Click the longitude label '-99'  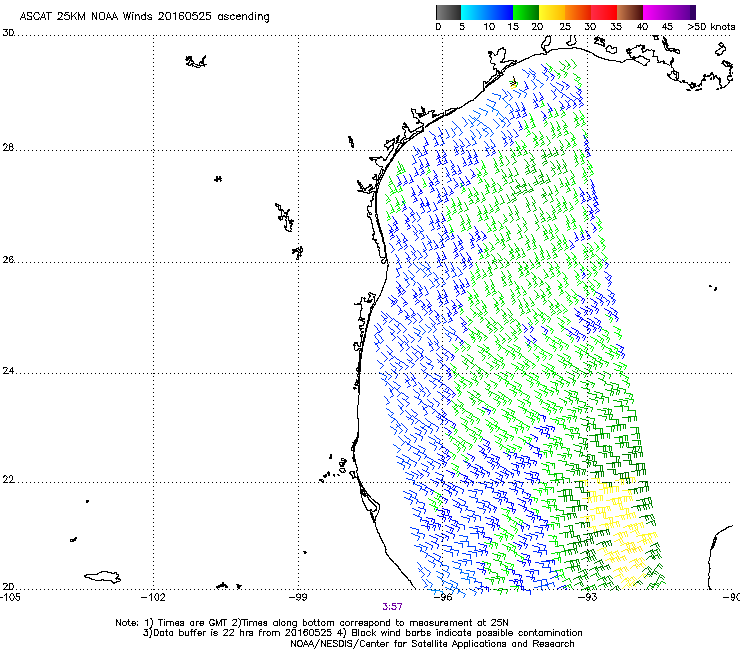(x=298, y=597)
